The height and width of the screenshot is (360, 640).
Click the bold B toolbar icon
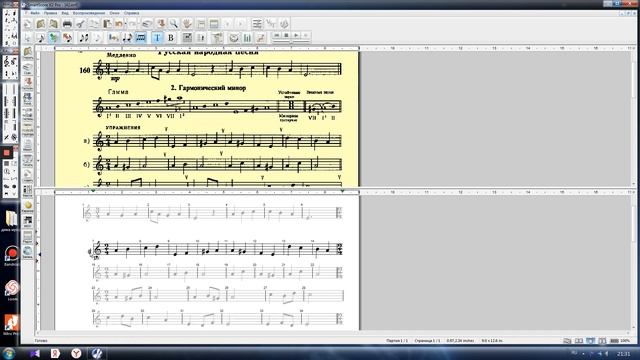pyautogui.click(x=171, y=38)
